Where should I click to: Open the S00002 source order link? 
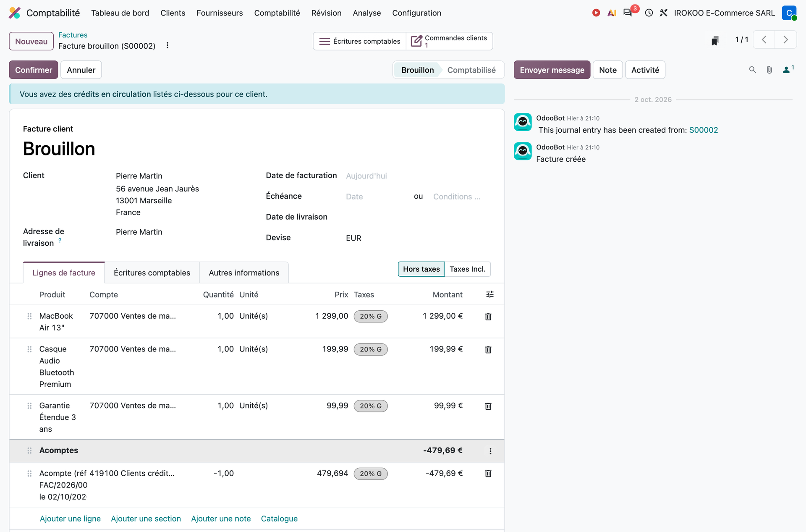click(x=704, y=130)
